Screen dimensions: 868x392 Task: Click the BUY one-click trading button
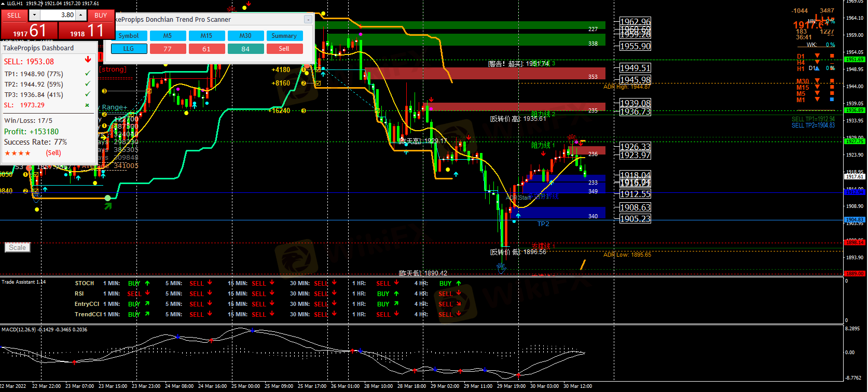101,15
